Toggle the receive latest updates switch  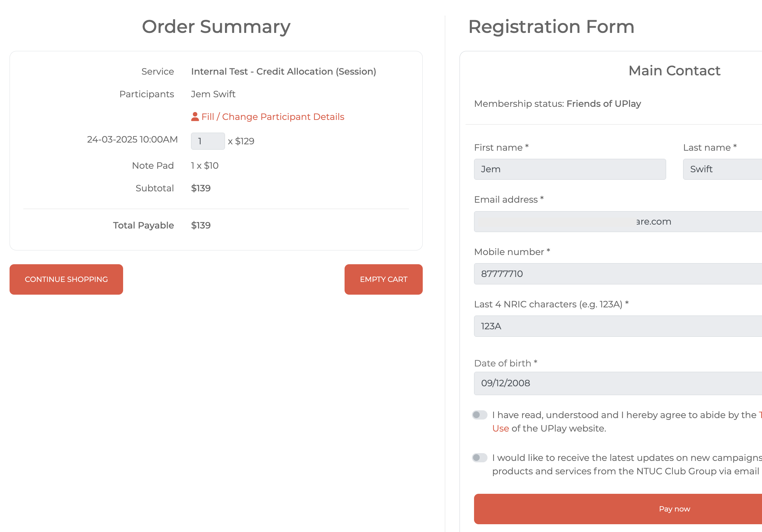tap(480, 458)
